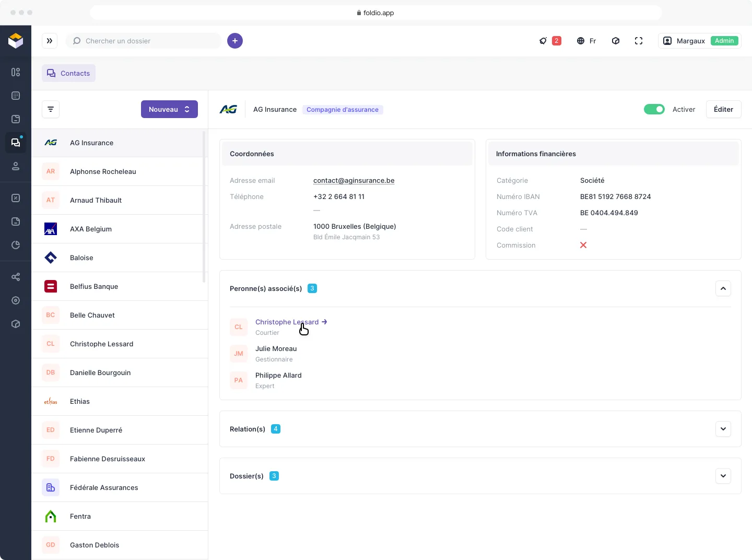Click the Belfius Banque red logo
This screenshot has width=752, height=560.
[51, 286]
